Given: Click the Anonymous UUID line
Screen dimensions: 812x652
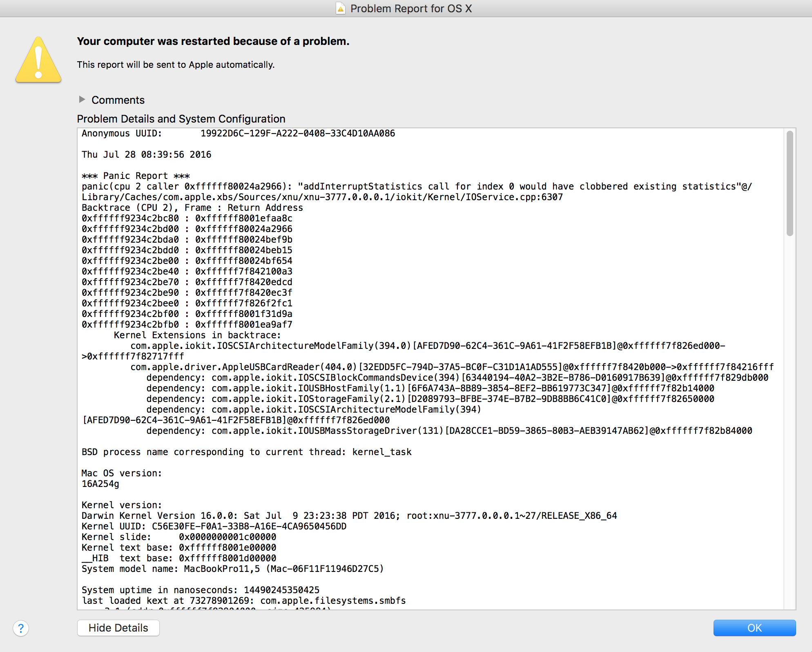Looking at the screenshot, I should 238,134.
